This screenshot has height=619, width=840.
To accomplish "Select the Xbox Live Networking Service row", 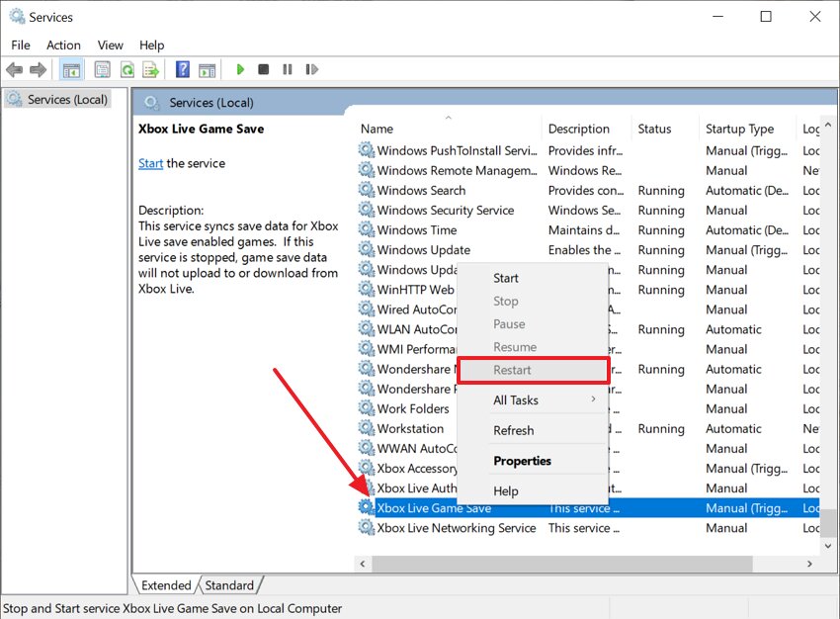I will (x=588, y=528).
